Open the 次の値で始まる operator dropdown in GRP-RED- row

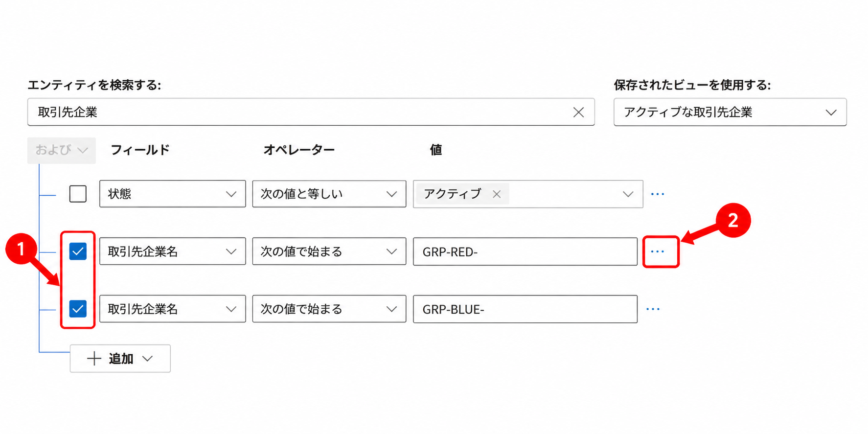pyautogui.click(x=329, y=251)
